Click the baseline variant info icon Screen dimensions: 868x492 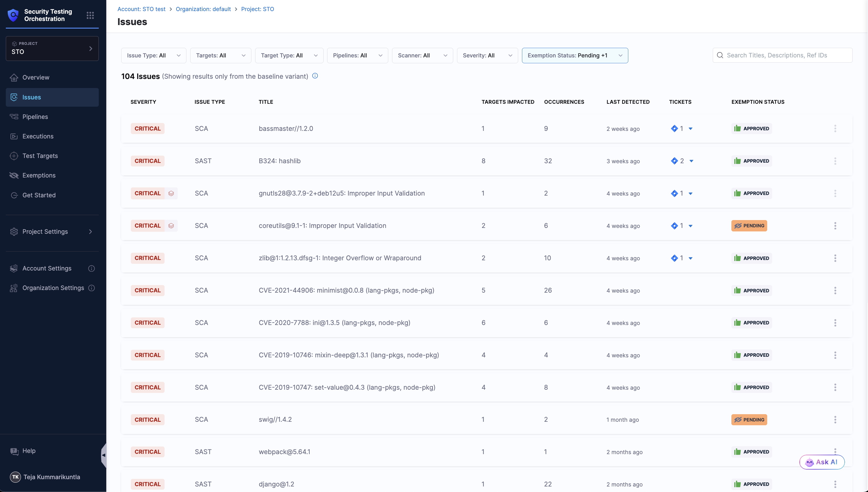click(x=315, y=76)
